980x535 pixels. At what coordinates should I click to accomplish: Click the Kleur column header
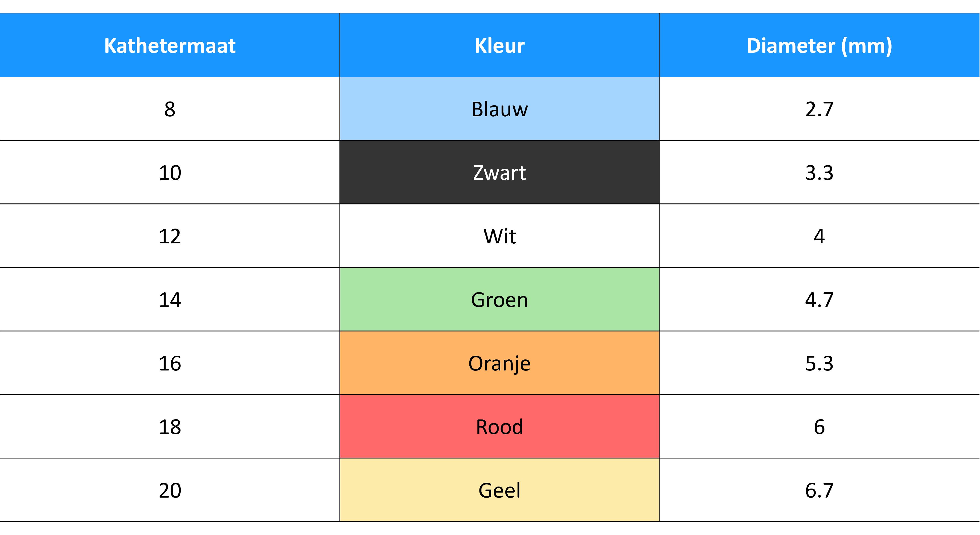pyautogui.click(x=500, y=45)
